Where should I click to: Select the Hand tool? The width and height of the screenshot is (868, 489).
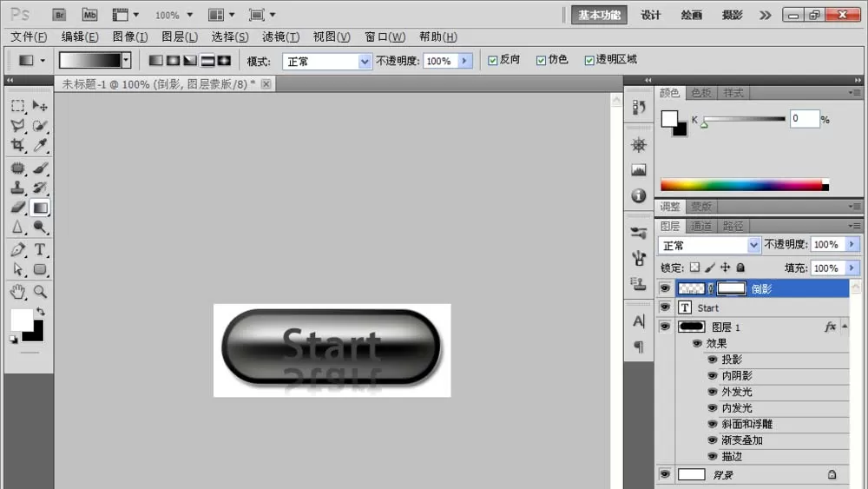17,292
